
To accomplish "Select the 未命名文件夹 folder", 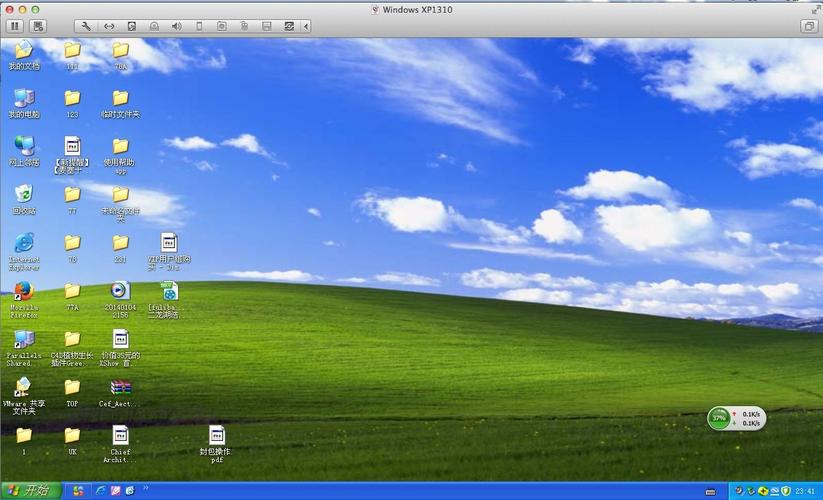I will coord(121,204).
